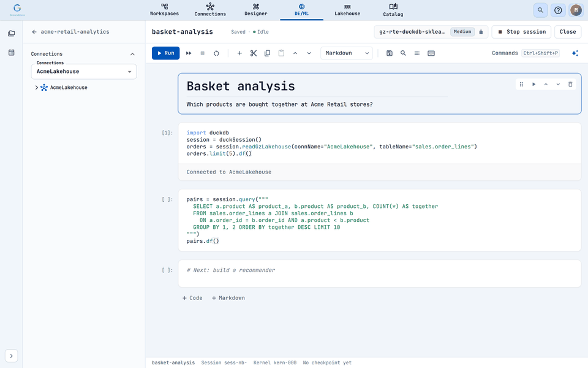
Task: Grab the drag handle on the markdown cell
Action: pyautogui.click(x=521, y=85)
